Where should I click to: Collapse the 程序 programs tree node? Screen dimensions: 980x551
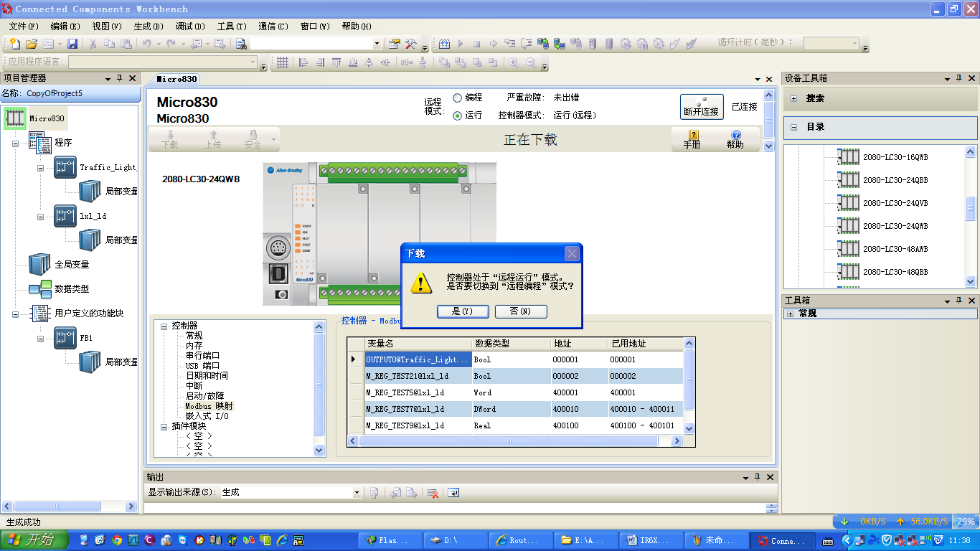pos(16,143)
